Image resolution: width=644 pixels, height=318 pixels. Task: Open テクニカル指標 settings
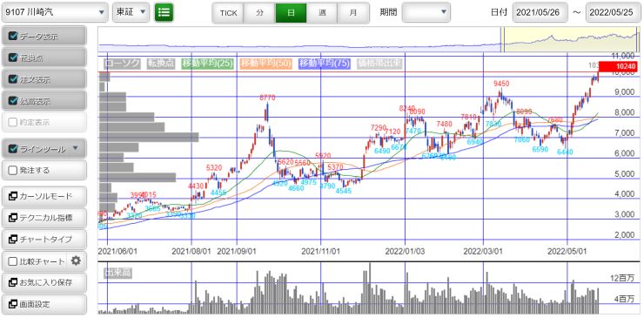(44, 218)
